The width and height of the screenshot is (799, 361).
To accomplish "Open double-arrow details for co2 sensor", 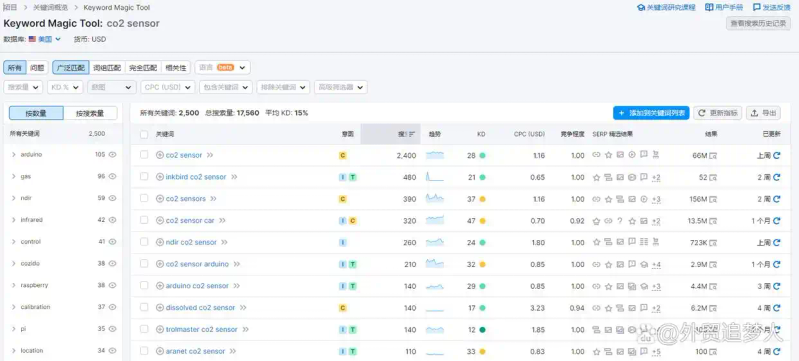I will (210, 156).
